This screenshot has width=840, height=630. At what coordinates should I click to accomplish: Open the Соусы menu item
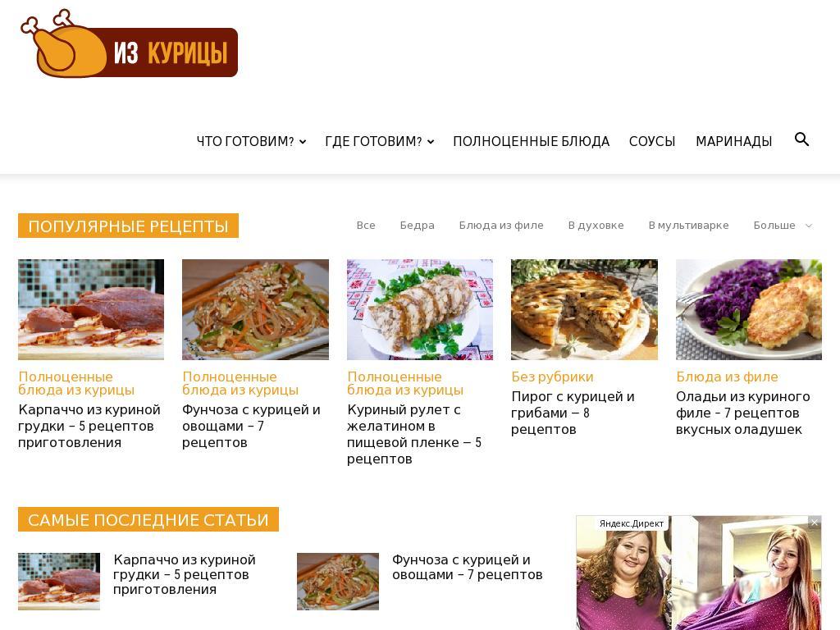(652, 141)
